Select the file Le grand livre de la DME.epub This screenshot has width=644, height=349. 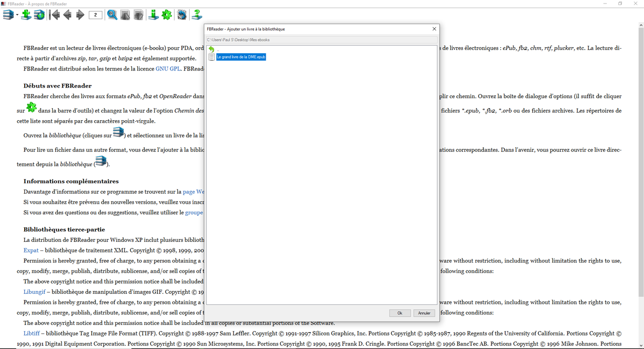click(x=240, y=57)
